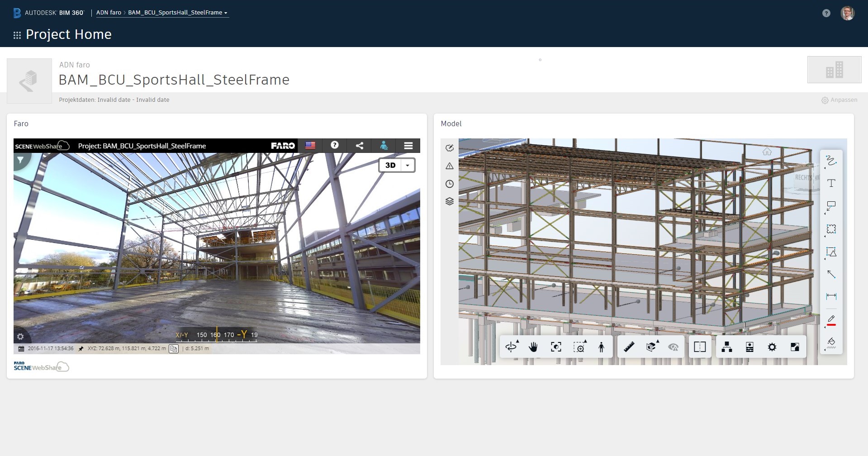Viewport: 868px width, 456px height.
Task: Open the FARO viewer settings gear
Action: tap(20, 337)
